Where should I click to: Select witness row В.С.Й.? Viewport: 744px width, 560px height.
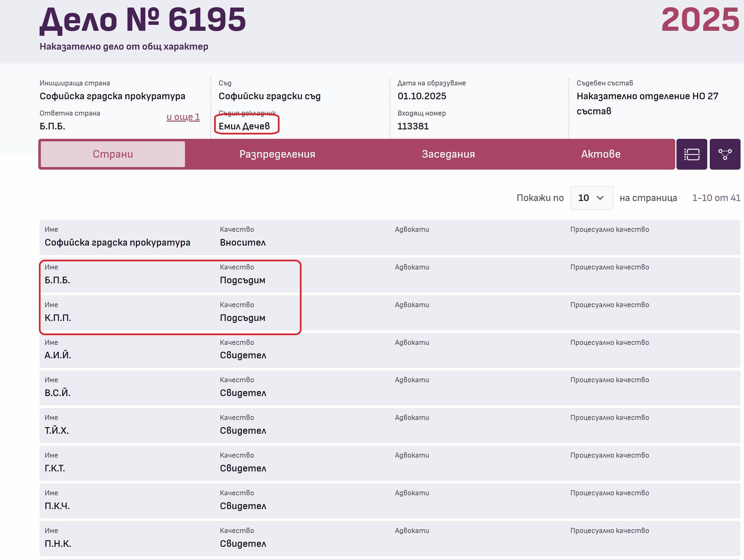point(57,393)
